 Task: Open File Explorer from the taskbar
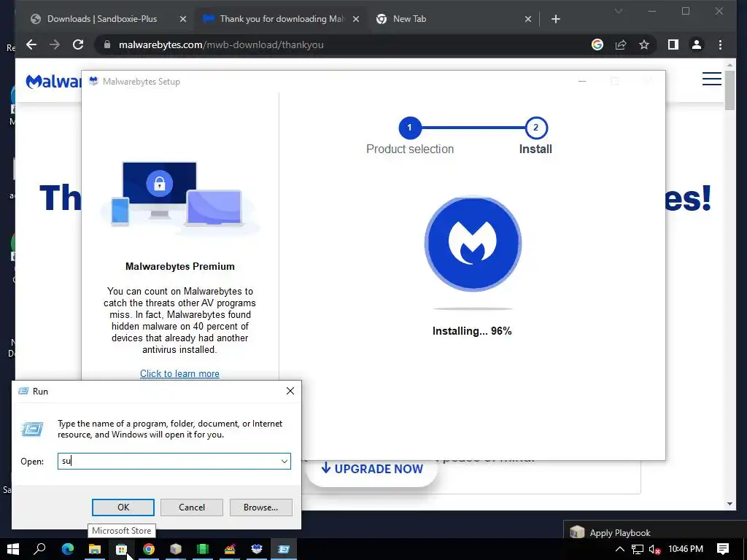tap(95, 549)
